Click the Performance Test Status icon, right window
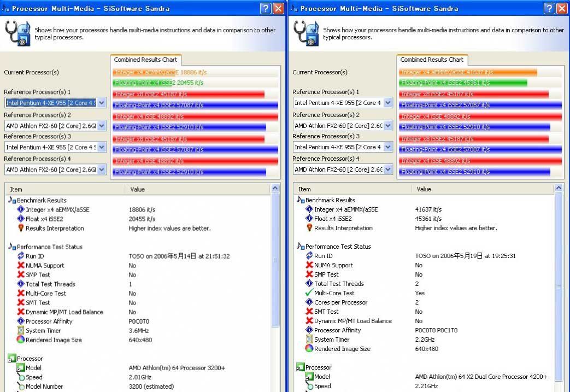 coord(301,246)
